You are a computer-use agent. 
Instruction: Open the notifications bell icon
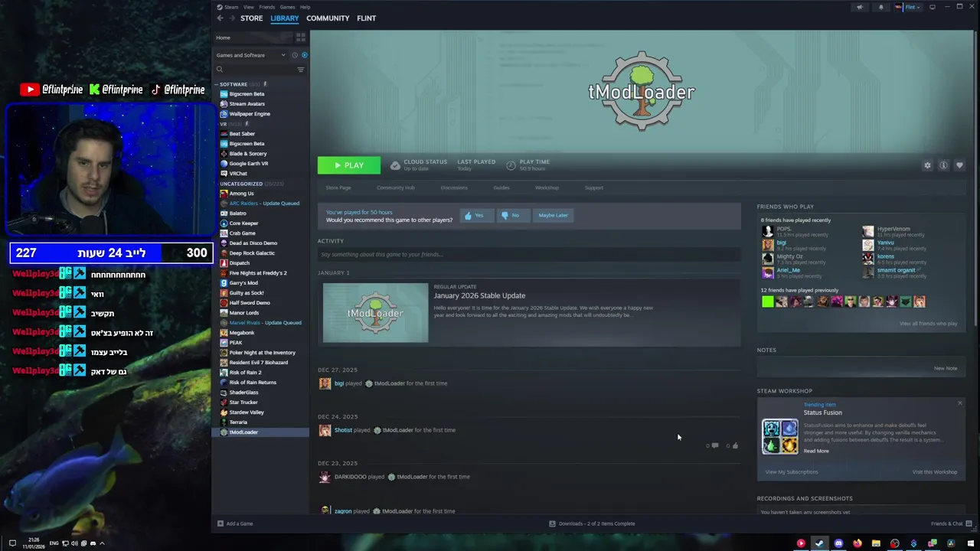[x=880, y=7]
